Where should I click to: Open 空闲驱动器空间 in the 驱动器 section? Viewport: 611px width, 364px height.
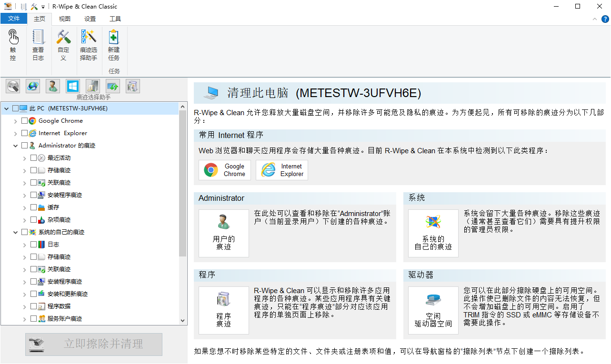pos(433,310)
